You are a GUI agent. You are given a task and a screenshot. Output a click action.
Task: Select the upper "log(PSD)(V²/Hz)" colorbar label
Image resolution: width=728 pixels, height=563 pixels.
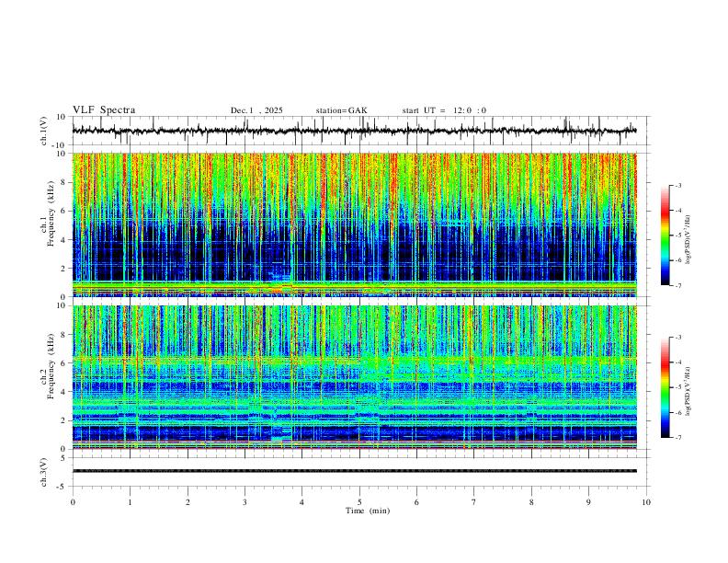point(688,239)
